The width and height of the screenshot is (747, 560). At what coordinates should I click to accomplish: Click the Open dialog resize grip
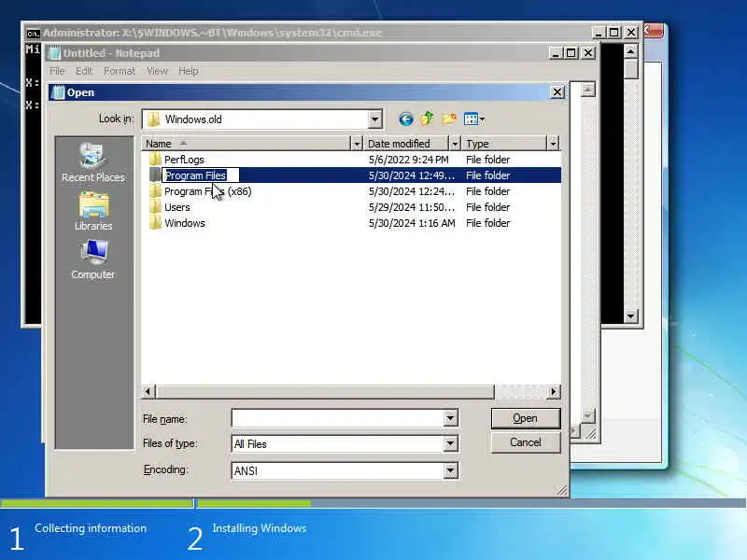[562, 491]
